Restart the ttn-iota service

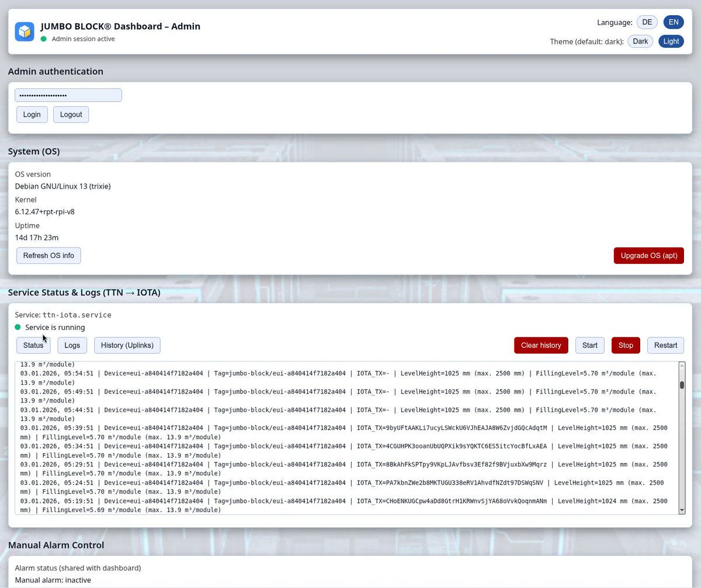[x=665, y=345]
